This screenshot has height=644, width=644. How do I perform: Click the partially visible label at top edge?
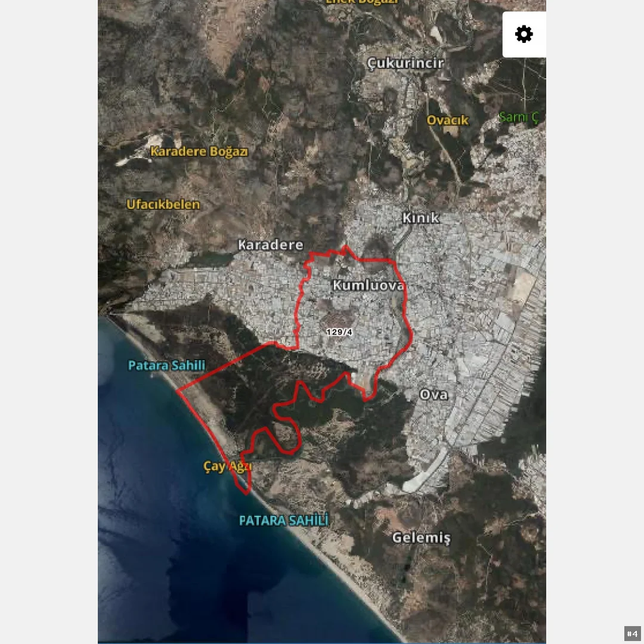pos(363,2)
